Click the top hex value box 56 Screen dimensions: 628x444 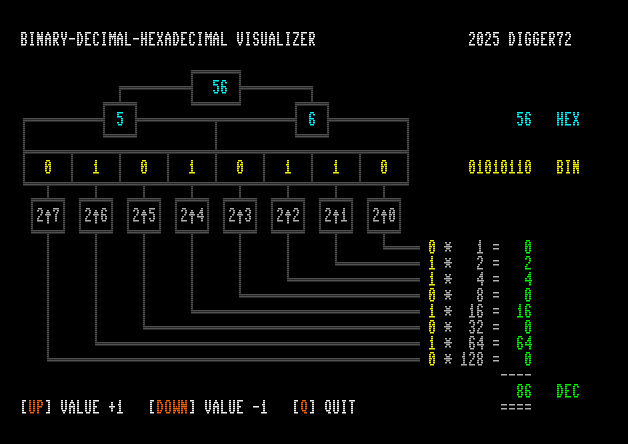(x=216, y=88)
